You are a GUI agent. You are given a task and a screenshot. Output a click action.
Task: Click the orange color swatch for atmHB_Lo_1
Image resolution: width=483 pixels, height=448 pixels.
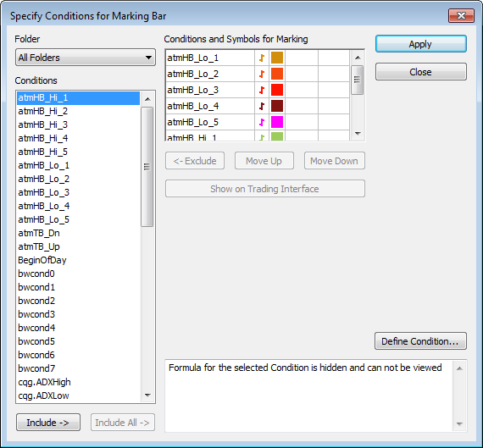[277, 58]
